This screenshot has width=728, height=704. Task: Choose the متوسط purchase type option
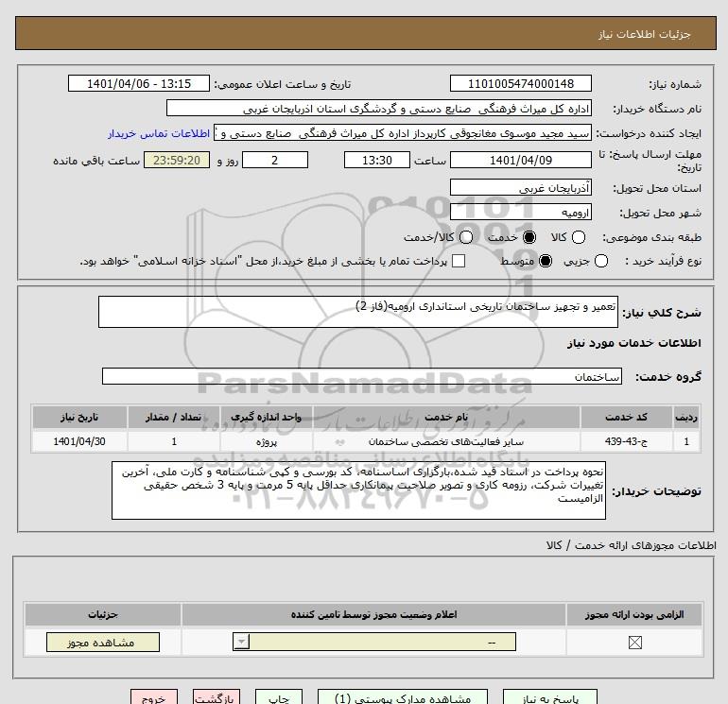pos(546,261)
